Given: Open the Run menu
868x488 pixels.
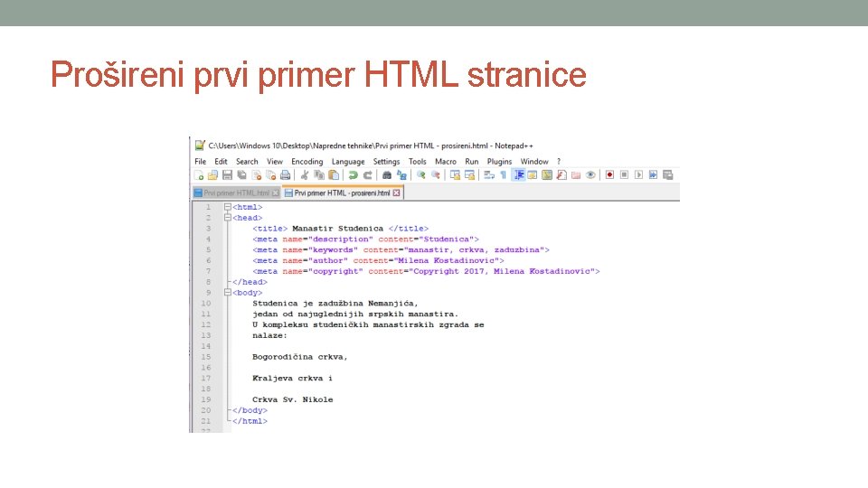Looking at the screenshot, I should tap(472, 162).
